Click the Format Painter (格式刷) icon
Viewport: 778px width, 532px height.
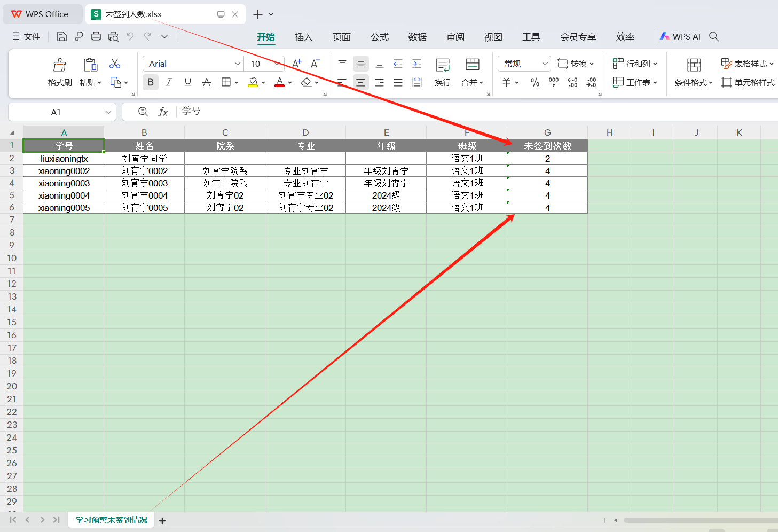59,65
